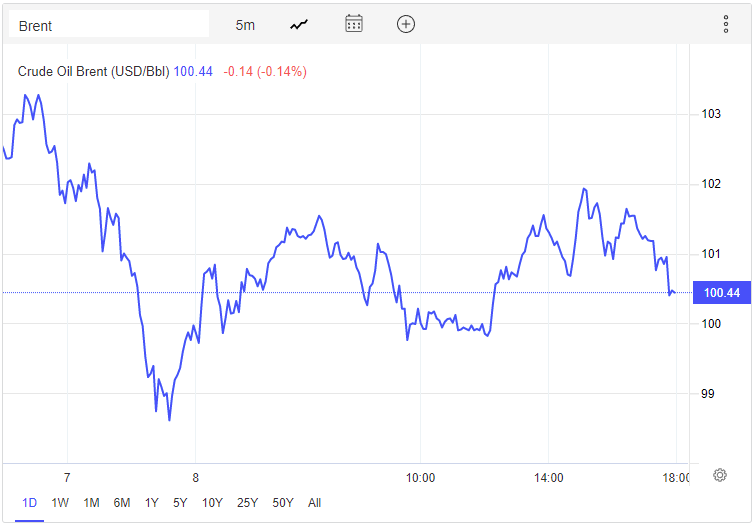755x526 pixels.
Task: Select the 5Y range option
Action: (x=180, y=503)
